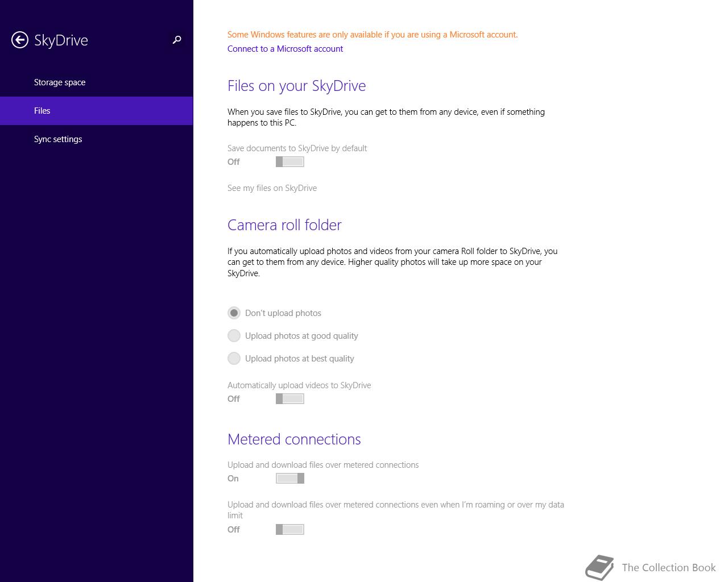Viewport: 728px width, 582px height.
Task: Toggle Save documents to SkyDrive by default
Action: [290, 162]
